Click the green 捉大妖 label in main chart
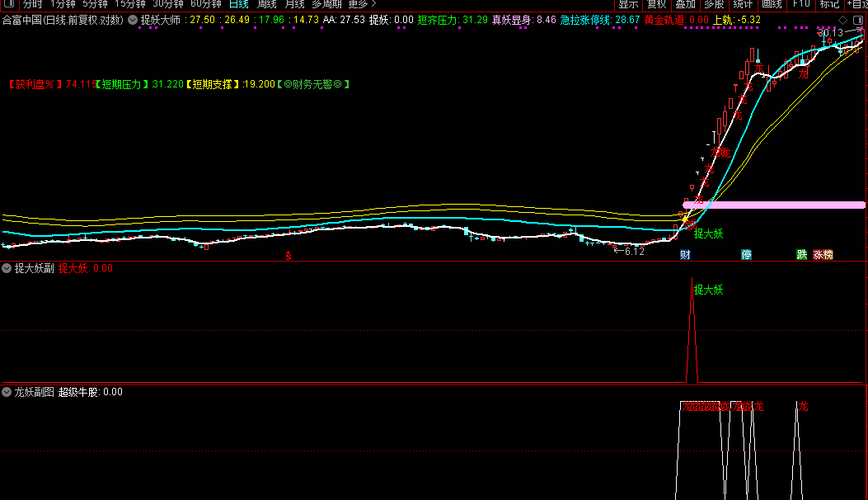Image resolution: width=868 pixels, height=500 pixels. (709, 234)
